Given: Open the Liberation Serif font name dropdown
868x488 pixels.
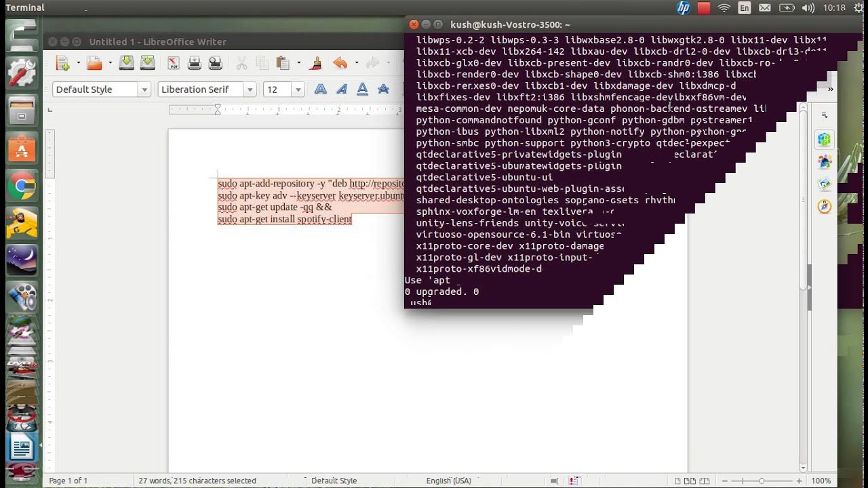Looking at the screenshot, I should coord(250,89).
